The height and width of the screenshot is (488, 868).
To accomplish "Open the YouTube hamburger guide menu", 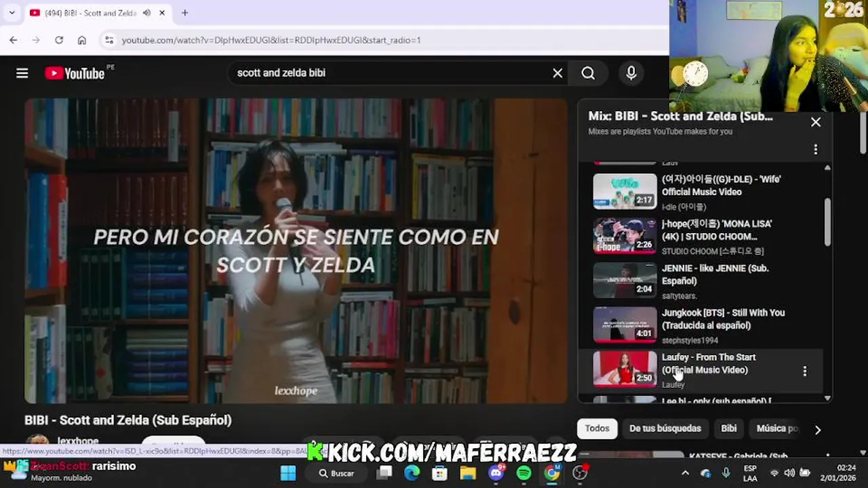I will tap(22, 73).
